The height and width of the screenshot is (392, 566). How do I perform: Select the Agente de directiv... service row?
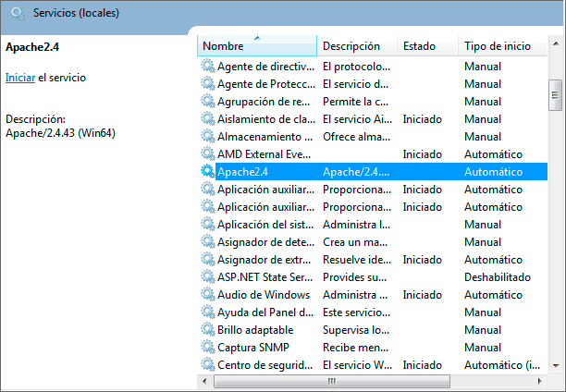point(372,67)
